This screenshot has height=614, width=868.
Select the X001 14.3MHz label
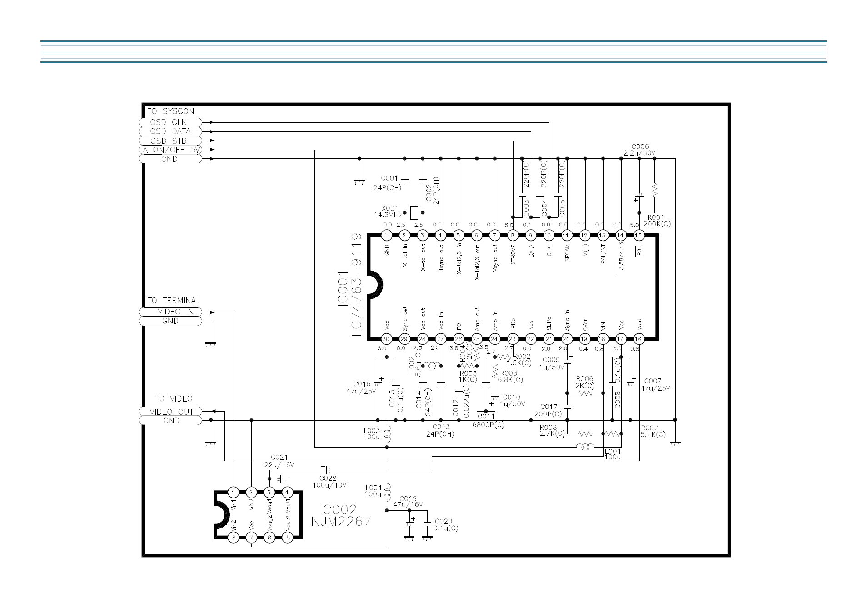coord(388,212)
